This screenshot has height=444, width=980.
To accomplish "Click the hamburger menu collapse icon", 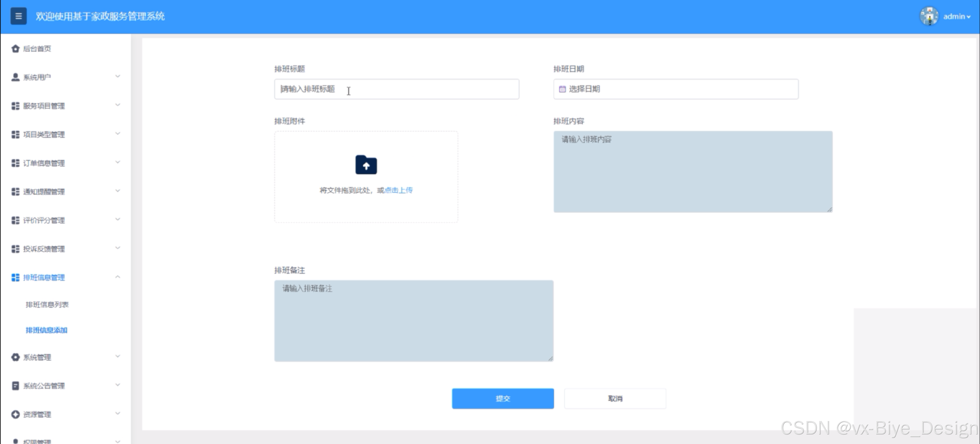I will pos(18,16).
